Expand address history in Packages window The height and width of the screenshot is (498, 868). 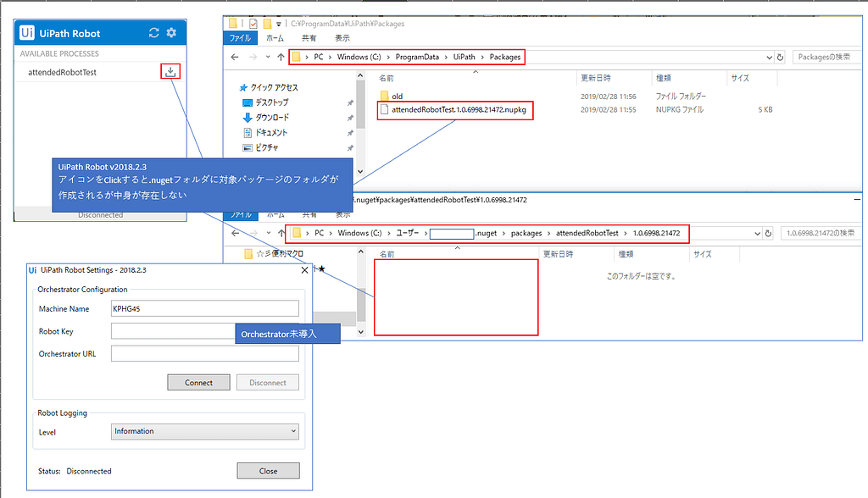pyautogui.click(x=769, y=57)
